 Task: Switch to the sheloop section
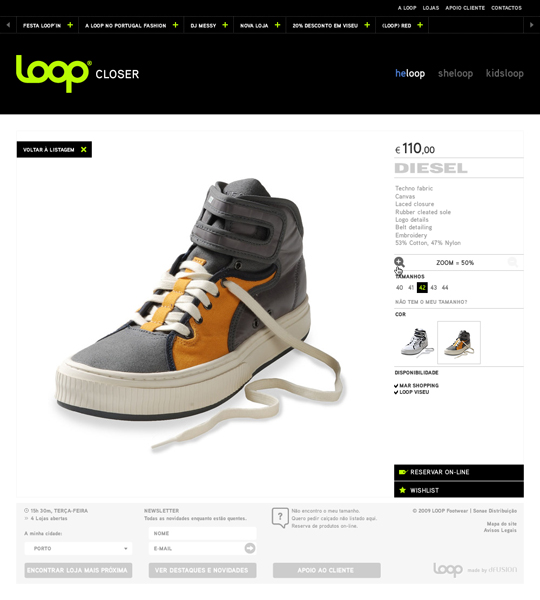[455, 73]
